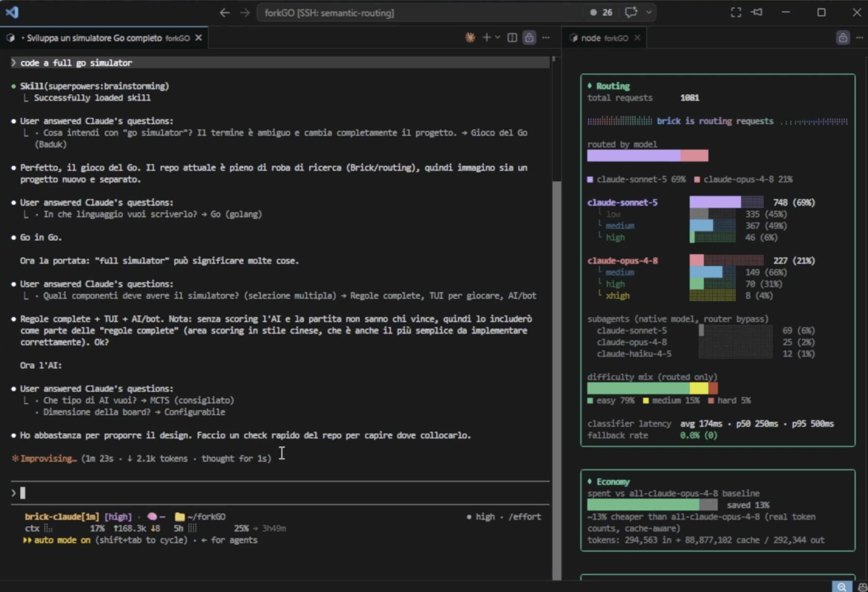
Task: Click the saved 13% progress bar
Action: (x=652, y=505)
